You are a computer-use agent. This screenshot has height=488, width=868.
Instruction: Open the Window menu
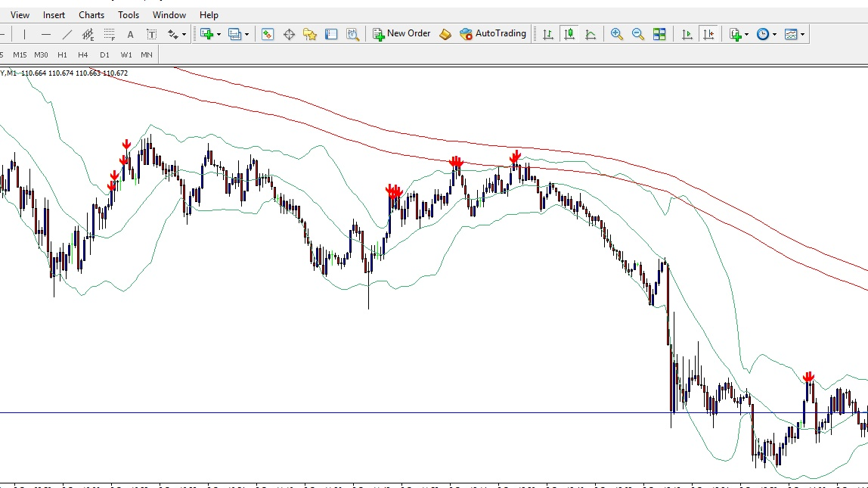click(169, 15)
